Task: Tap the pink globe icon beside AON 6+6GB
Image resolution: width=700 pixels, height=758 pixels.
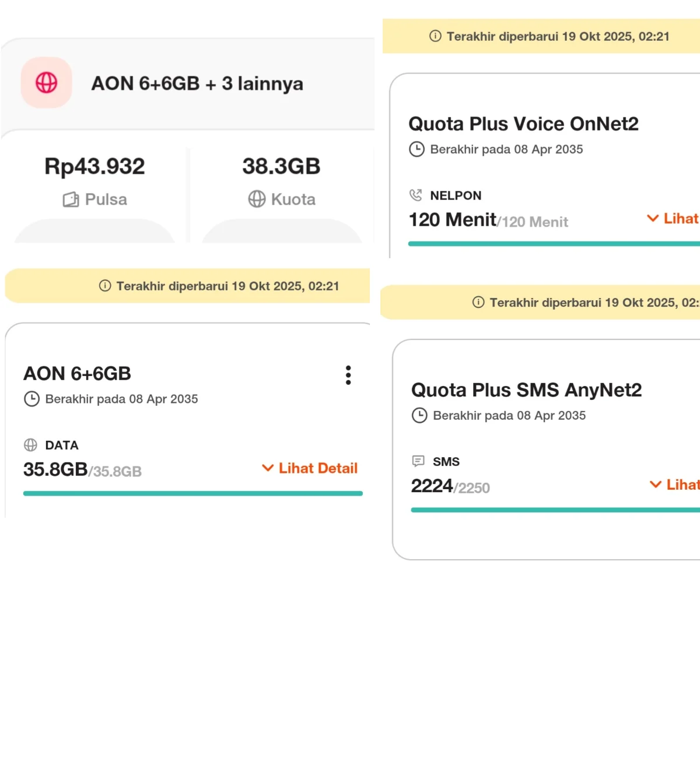Action: pos(47,83)
